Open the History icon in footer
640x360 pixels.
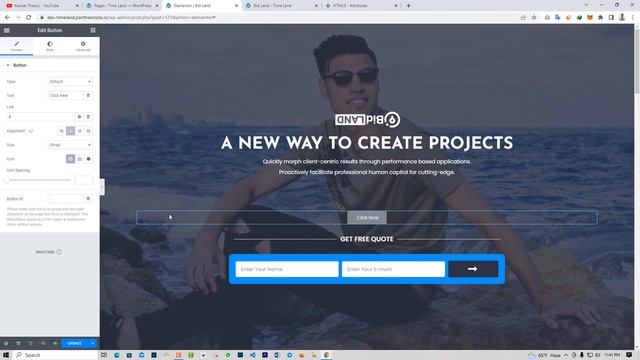(31, 343)
